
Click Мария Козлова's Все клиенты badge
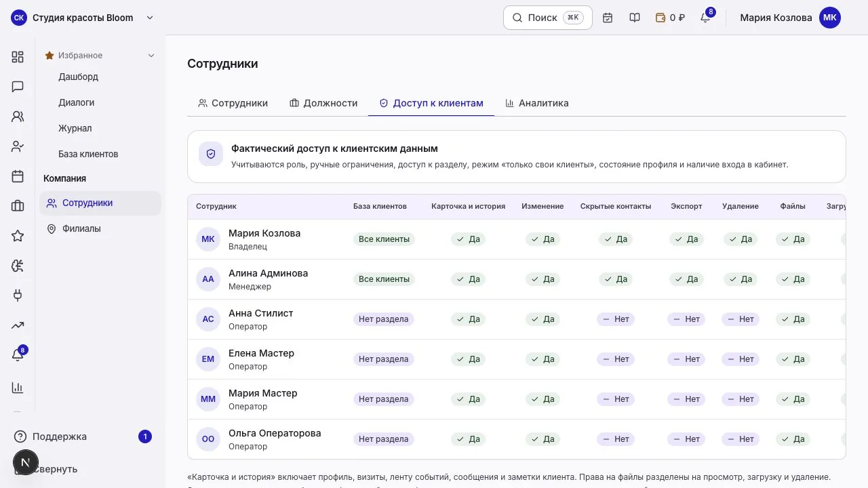[384, 239]
